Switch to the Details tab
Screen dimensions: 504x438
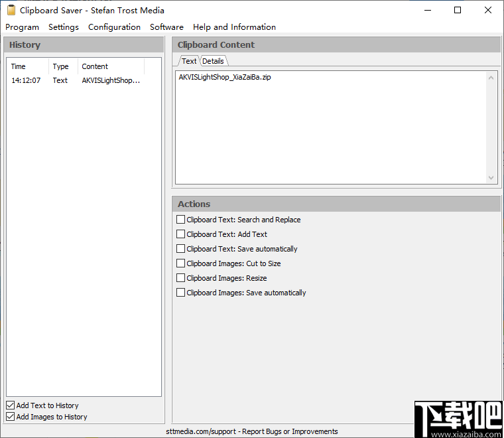pos(213,61)
